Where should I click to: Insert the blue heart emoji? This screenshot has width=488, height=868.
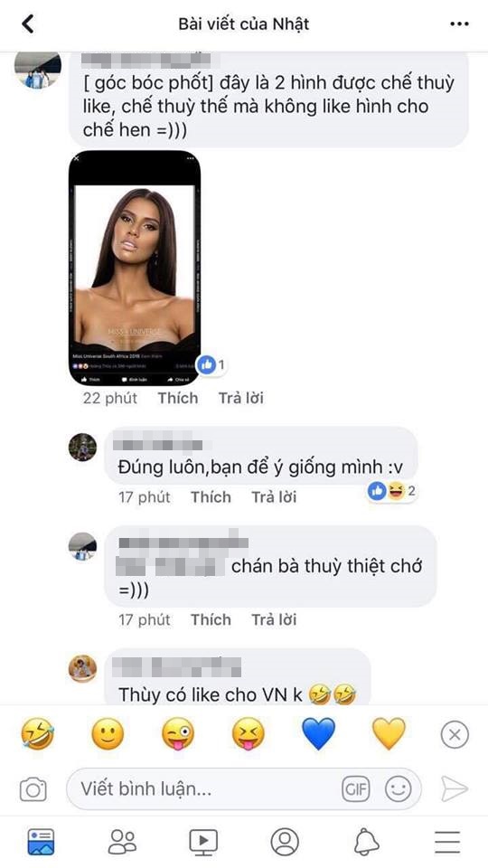[319, 734]
